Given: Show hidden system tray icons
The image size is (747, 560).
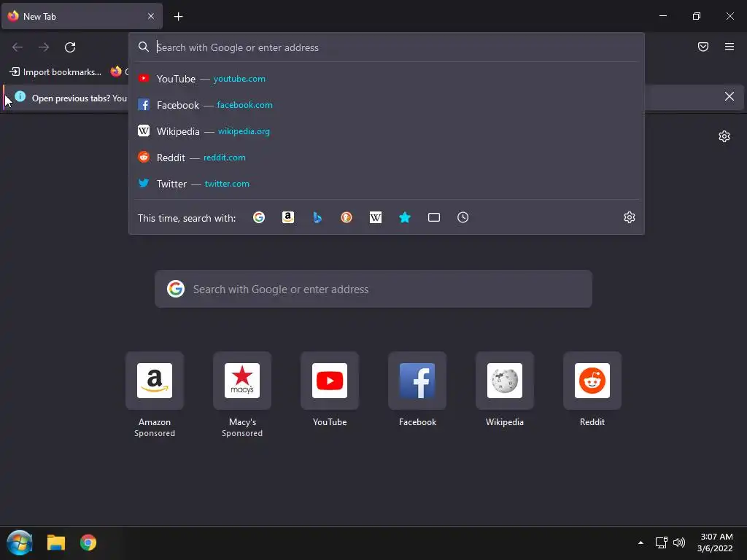Looking at the screenshot, I should pyautogui.click(x=640, y=542).
